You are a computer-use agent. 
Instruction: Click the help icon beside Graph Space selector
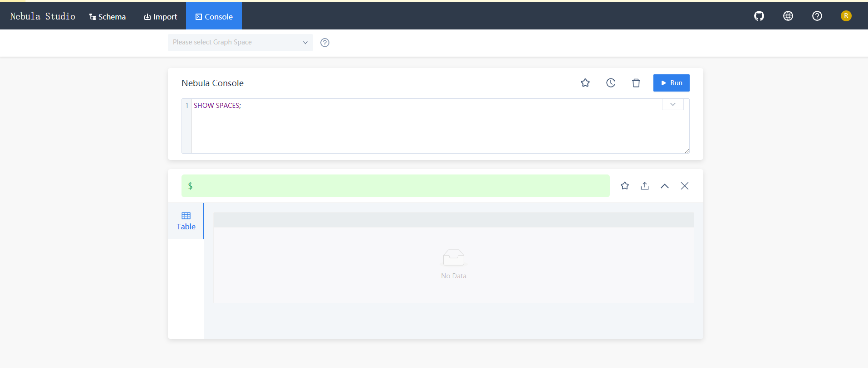[x=325, y=43]
